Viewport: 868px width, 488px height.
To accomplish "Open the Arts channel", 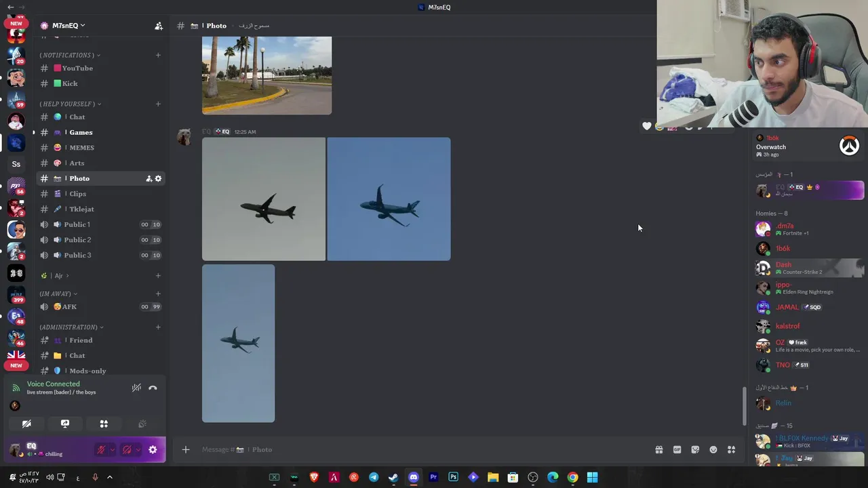I will (100, 163).
